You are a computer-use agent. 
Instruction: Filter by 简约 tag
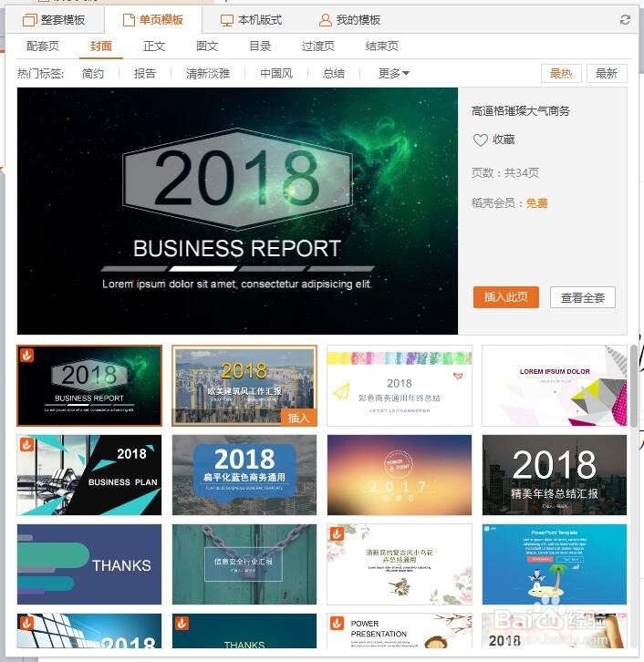93,74
